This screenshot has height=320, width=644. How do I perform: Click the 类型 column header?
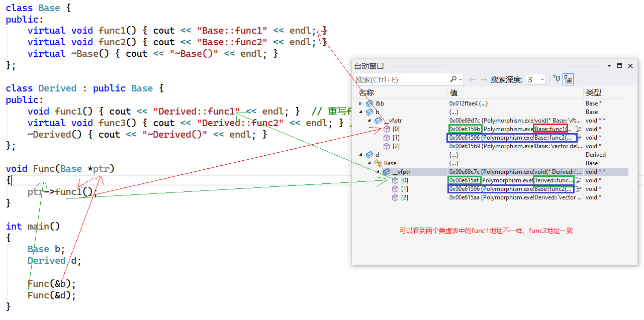606,93
